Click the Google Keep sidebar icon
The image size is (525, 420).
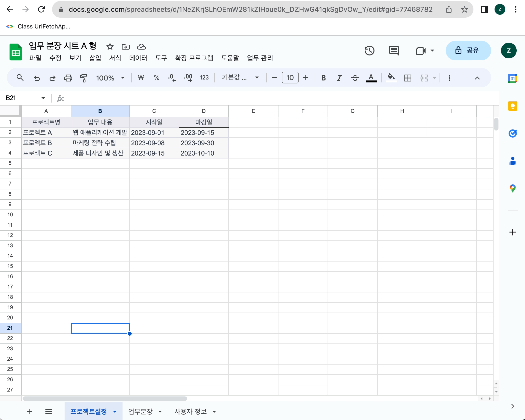(x=512, y=106)
